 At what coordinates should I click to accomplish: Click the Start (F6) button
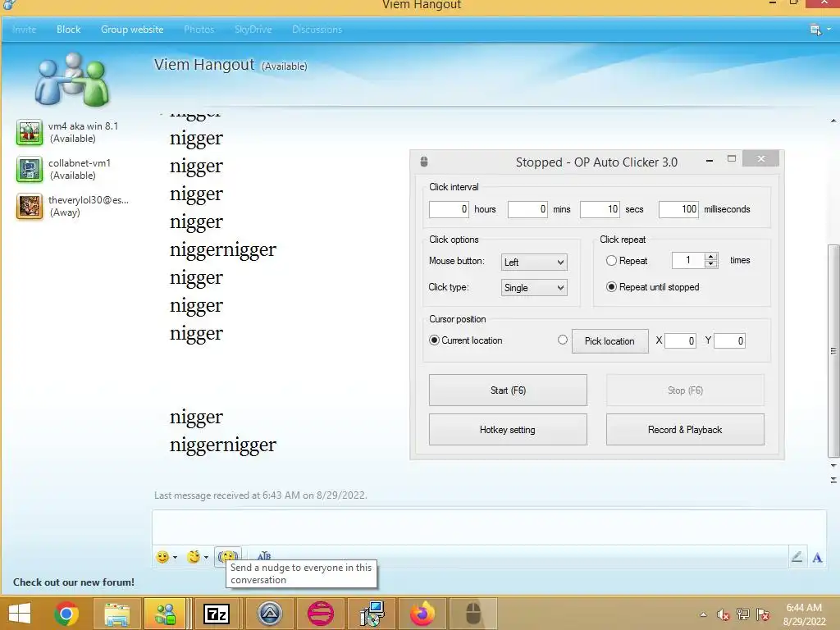(x=508, y=390)
